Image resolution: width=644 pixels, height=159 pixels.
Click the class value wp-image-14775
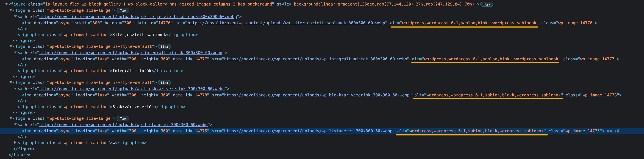coord(583,131)
